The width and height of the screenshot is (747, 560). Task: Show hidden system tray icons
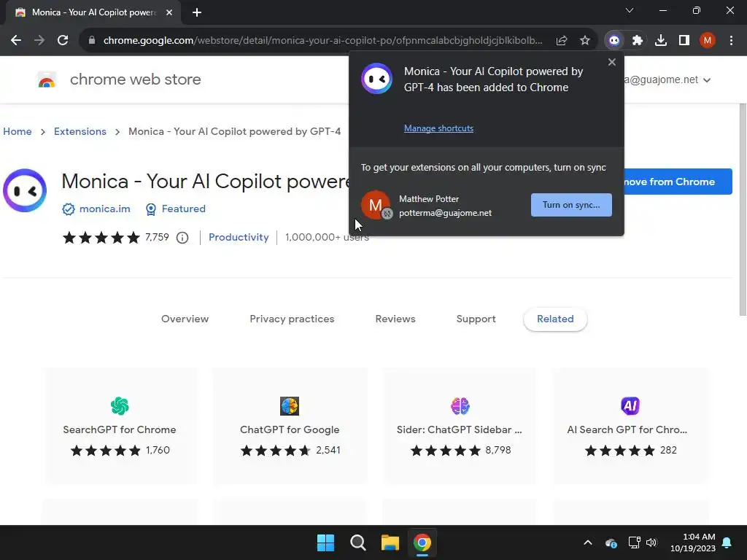tap(588, 542)
